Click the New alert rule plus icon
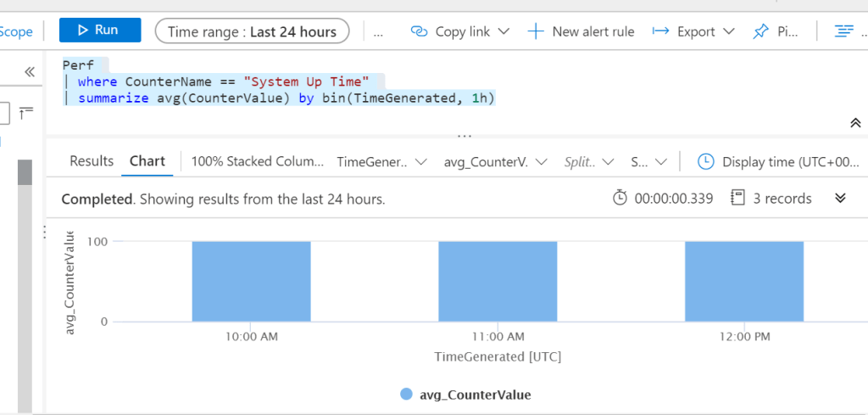The height and width of the screenshot is (415, 868). pyautogui.click(x=535, y=31)
